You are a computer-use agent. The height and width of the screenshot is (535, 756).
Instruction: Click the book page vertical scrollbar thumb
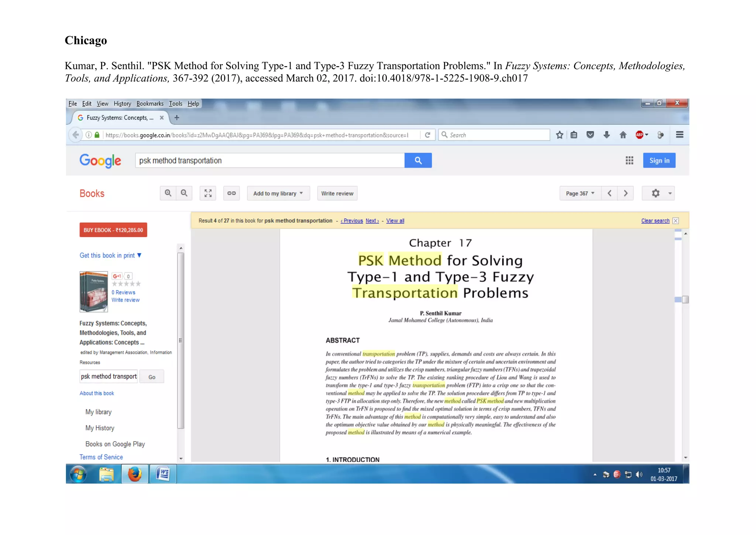[685, 299]
